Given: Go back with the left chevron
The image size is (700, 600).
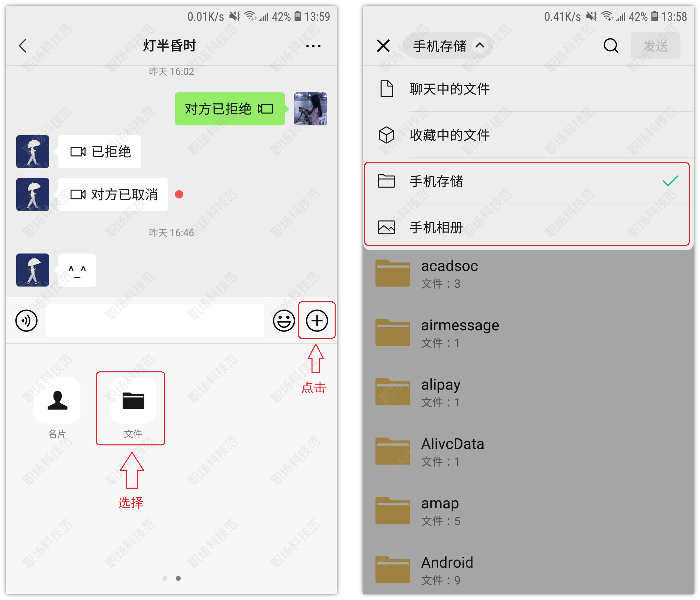Looking at the screenshot, I should point(23,46).
